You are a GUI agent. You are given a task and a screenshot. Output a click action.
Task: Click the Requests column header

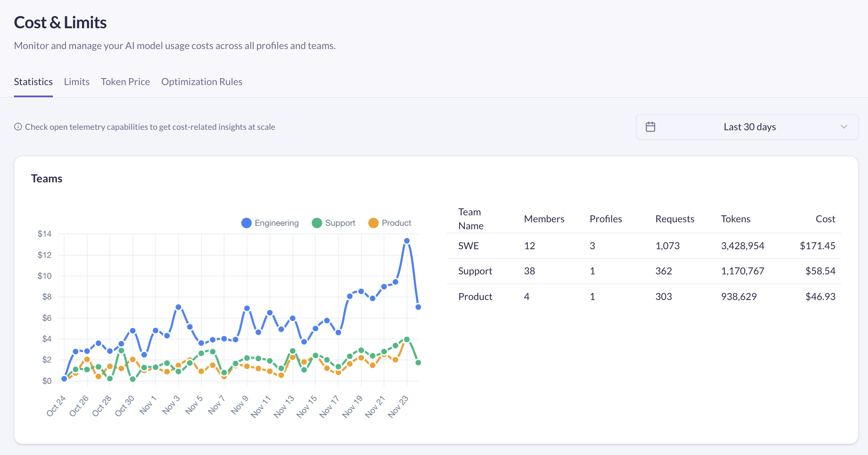[x=674, y=219]
